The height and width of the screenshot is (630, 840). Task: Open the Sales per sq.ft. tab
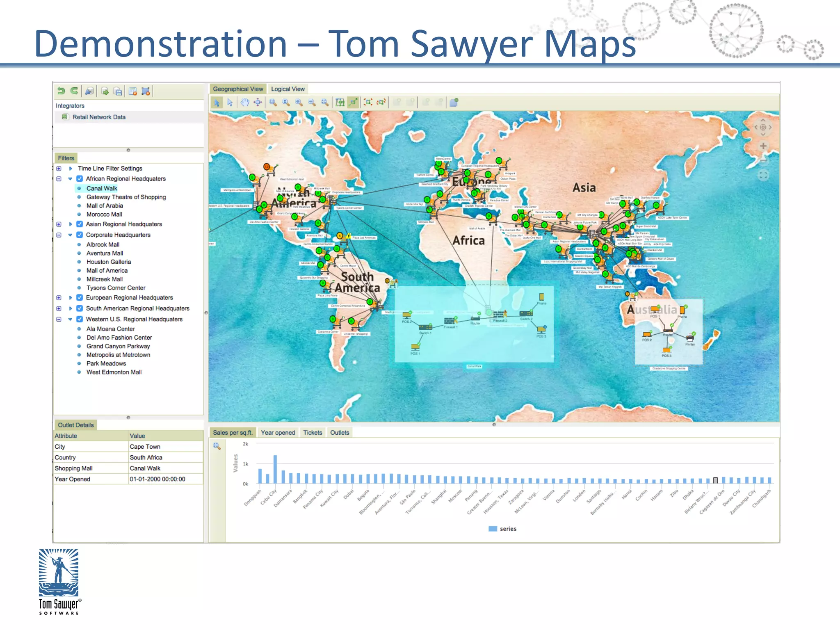[233, 433]
